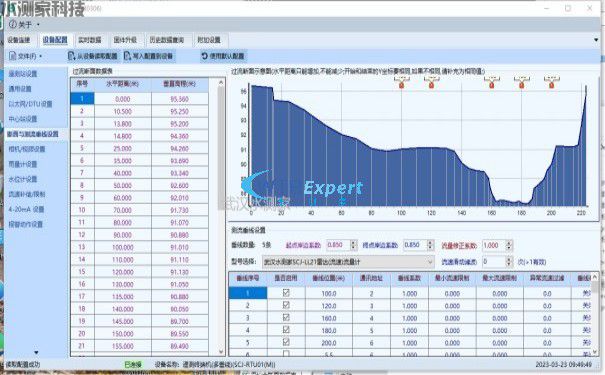
Task: Switch to the 设备连接 tab
Action: (x=19, y=40)
